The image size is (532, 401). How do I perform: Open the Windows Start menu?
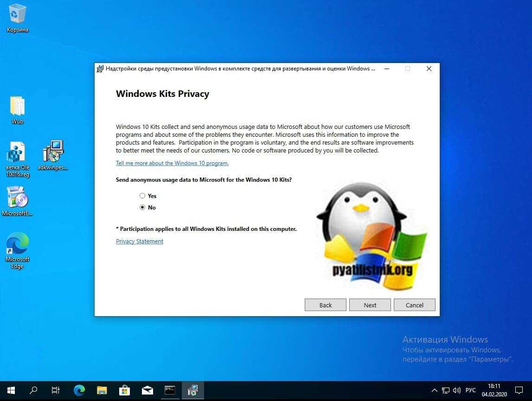(11, 390)
